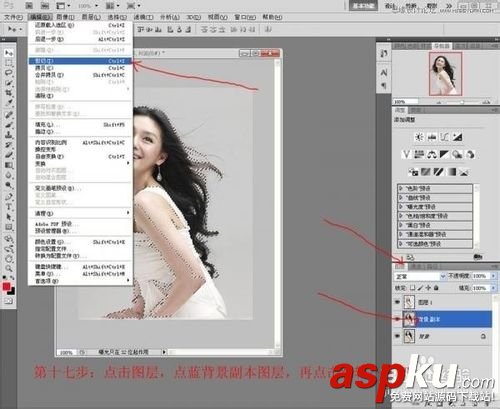500x409 pixels.
Task: Open the 文件 (File) menu
Action: [x=13, y=17]
